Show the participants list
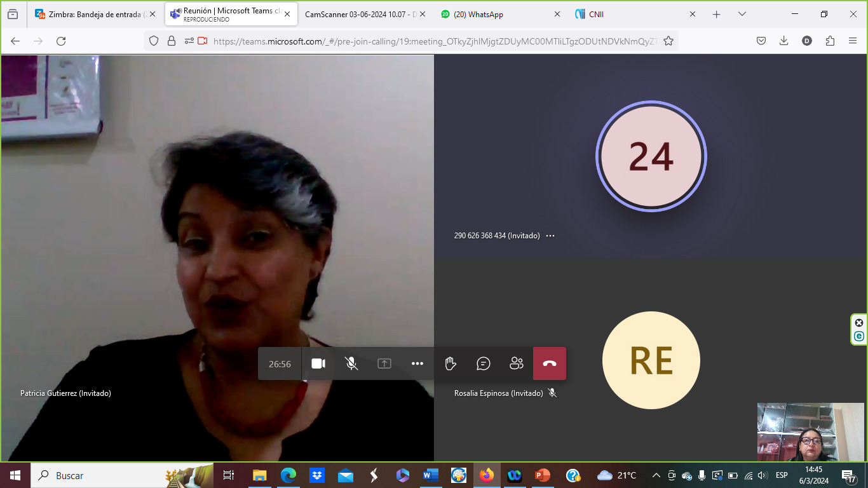 click(x=517, y=363)
